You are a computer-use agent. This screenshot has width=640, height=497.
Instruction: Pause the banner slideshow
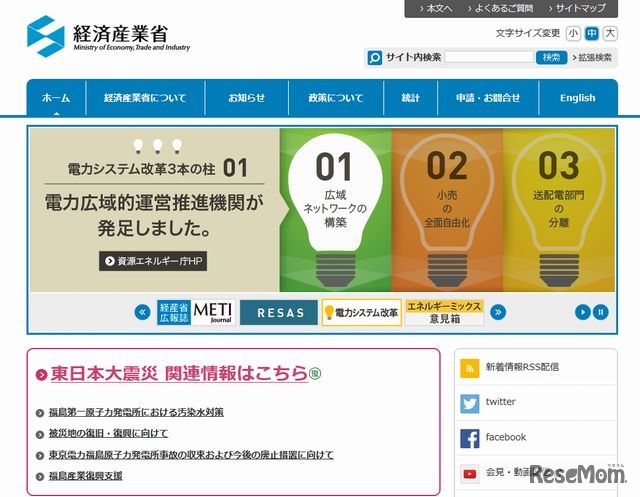600,313
